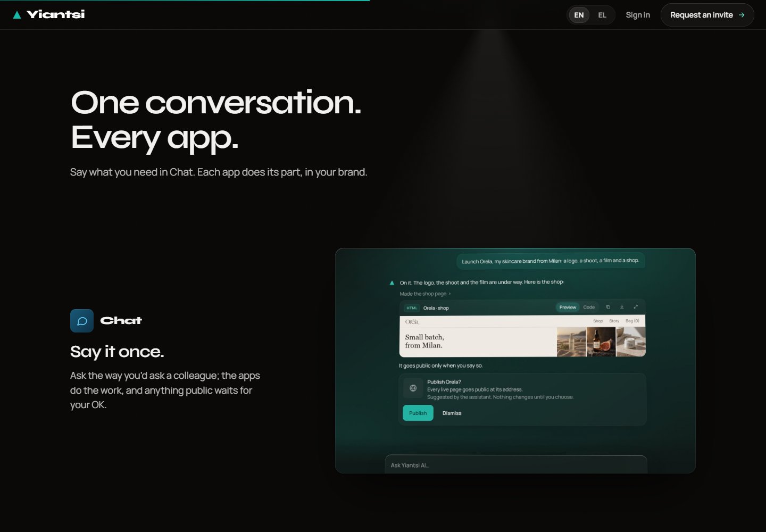Click the Sign in link
Screen dimensions: 766x532
point(638,15)
